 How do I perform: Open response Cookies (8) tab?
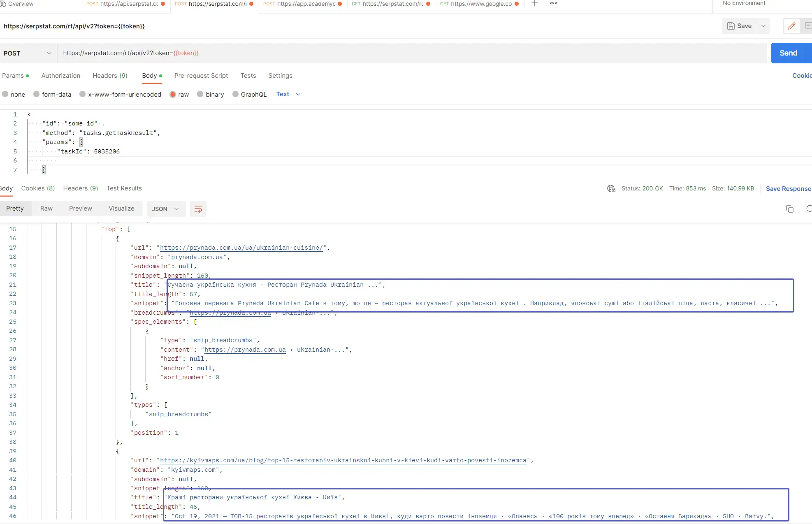point(38,188)
